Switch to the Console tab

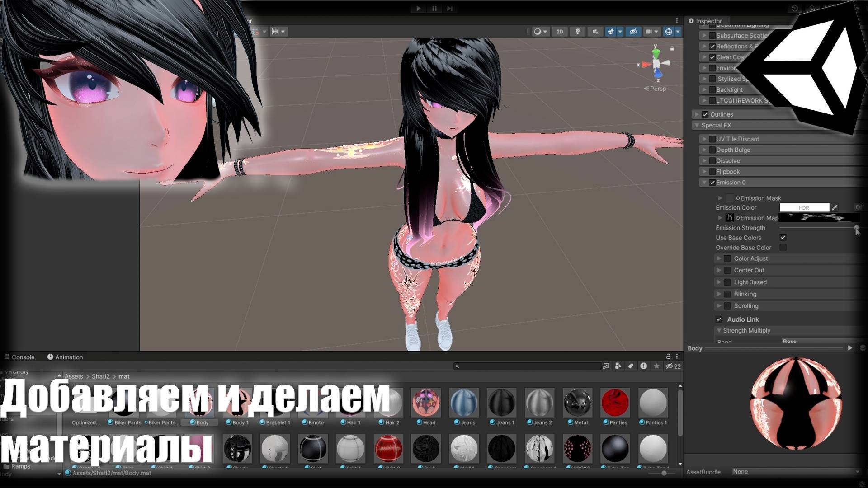tap(22, 357)
